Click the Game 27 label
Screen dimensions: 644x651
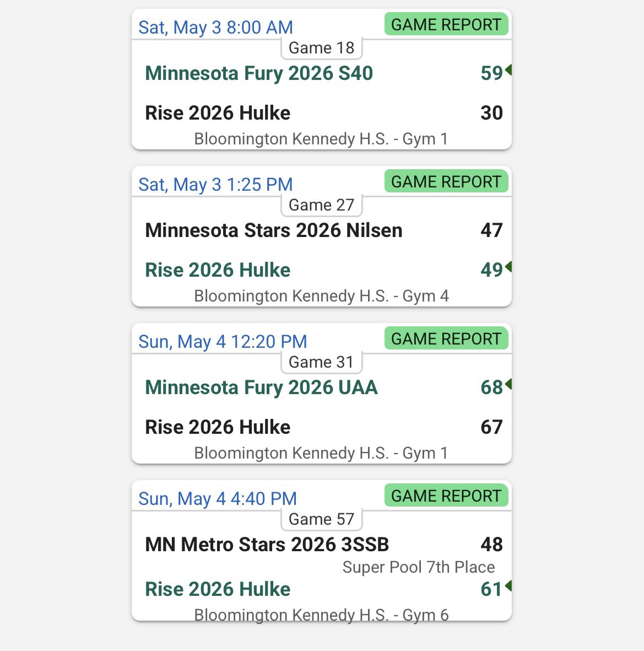[x=322, y=205]
